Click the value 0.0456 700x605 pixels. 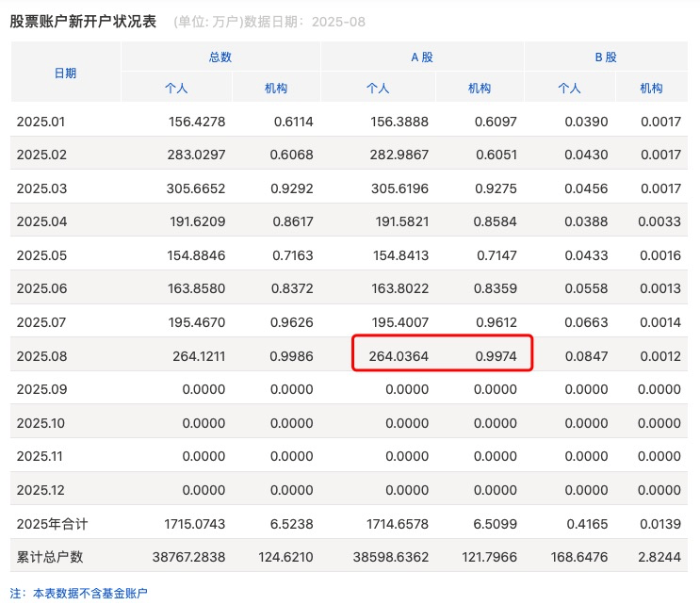(x=586, y=188)
